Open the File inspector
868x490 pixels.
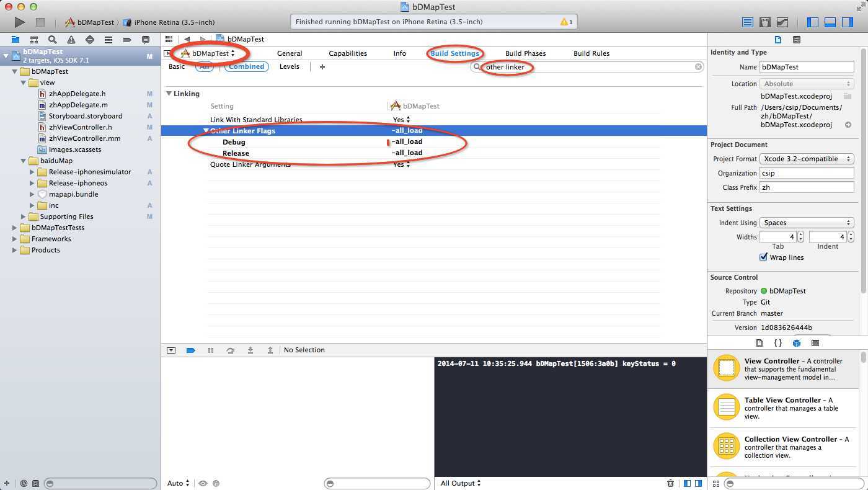[778, 40]
